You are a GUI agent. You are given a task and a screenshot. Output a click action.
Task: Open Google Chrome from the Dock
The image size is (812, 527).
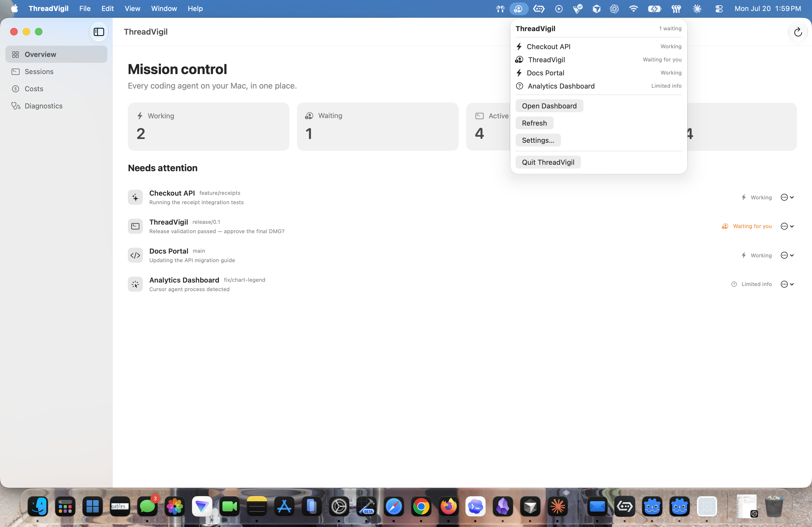point(421,506)
